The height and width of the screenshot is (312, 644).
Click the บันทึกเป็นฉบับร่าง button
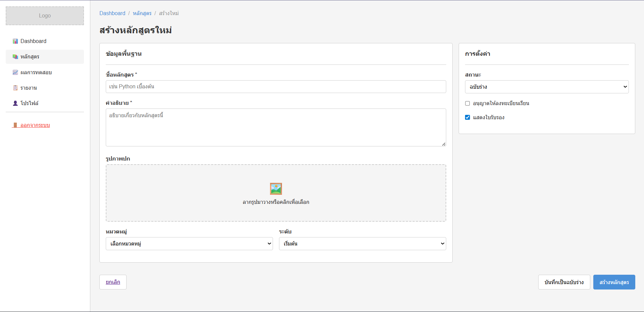564,282
